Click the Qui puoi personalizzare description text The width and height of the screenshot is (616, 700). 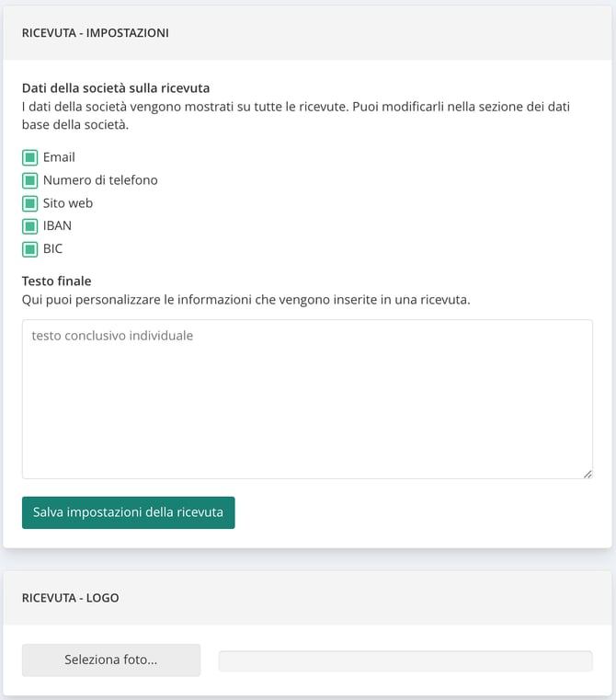[x=246, y=300]
